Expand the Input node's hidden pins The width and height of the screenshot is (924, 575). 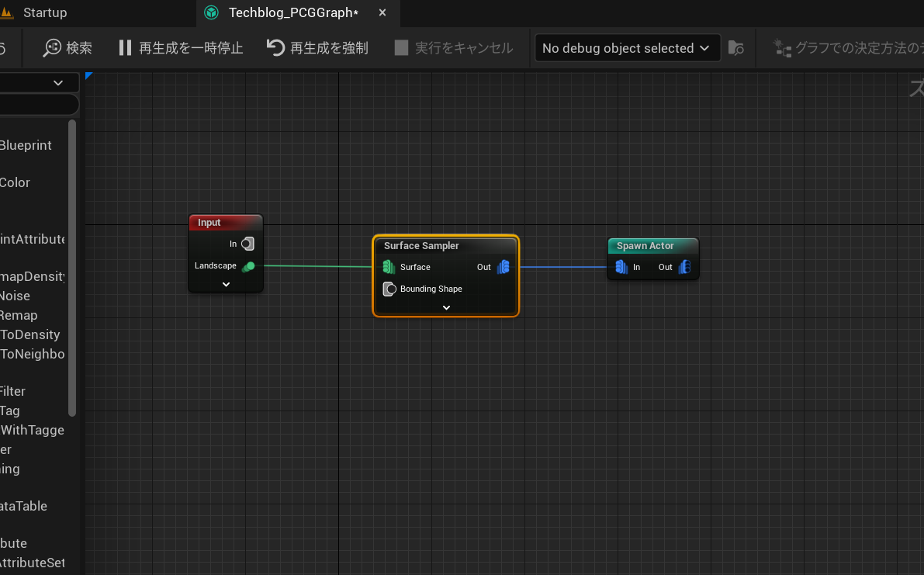[226, 285]
